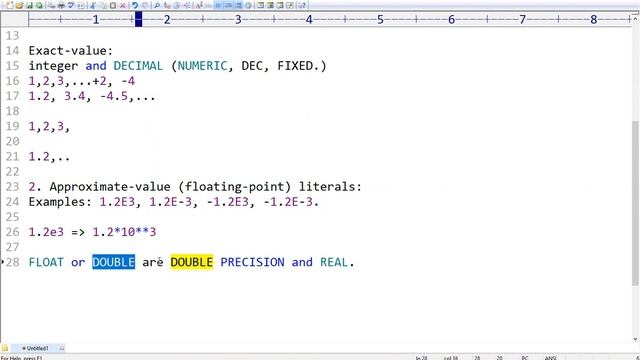Click the greyed Redo arrow icon

click(x=145, y=5)
